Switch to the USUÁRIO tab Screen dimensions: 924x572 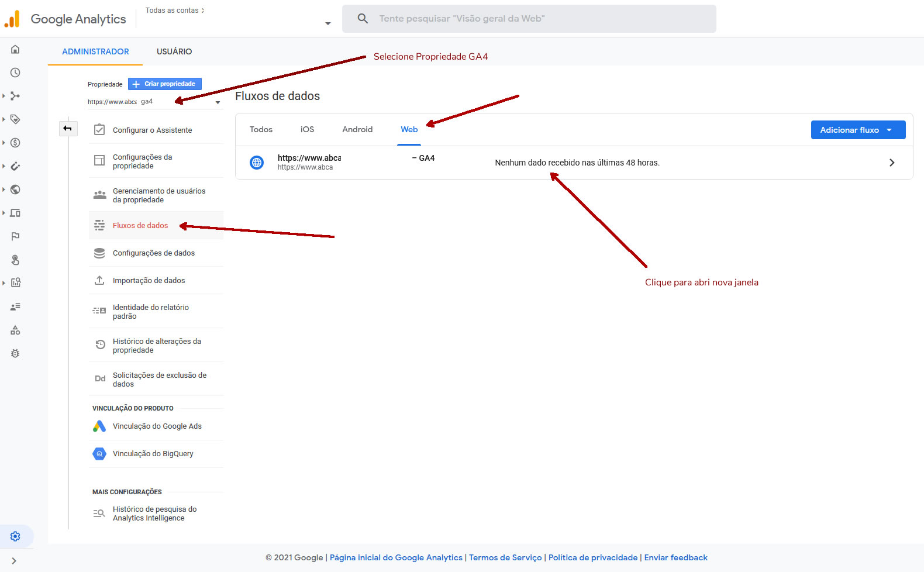pos(174,51)
